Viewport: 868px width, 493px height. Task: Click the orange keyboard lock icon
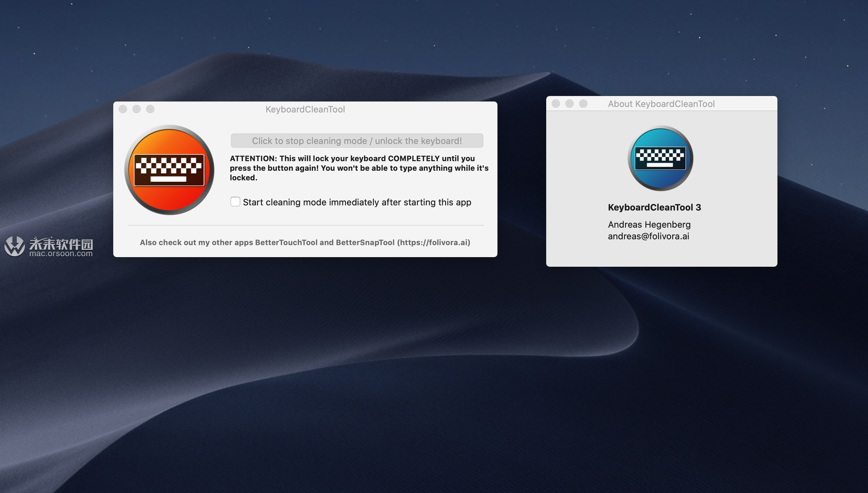pos(169,170)
